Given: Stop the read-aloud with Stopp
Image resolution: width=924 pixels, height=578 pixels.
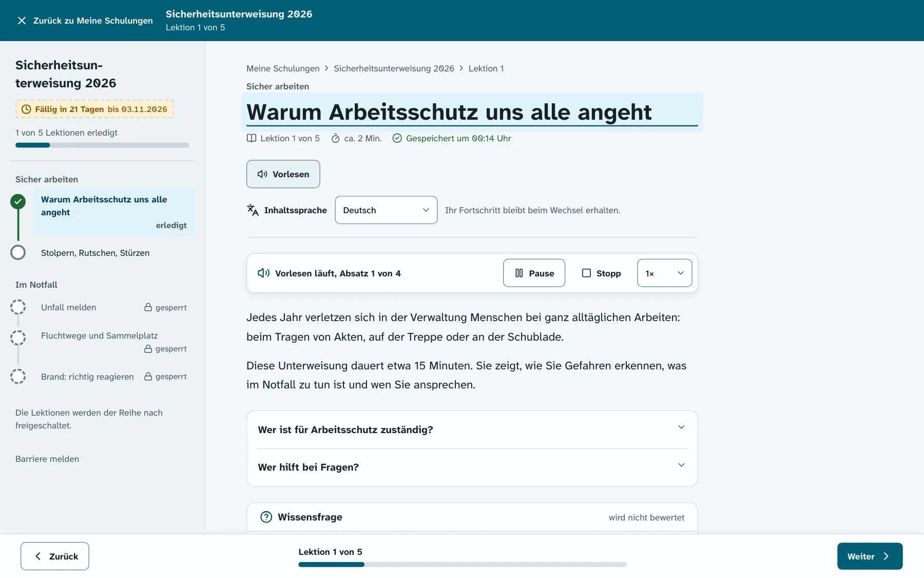Looking at the screenshot, I should click(x=601, y=273).
